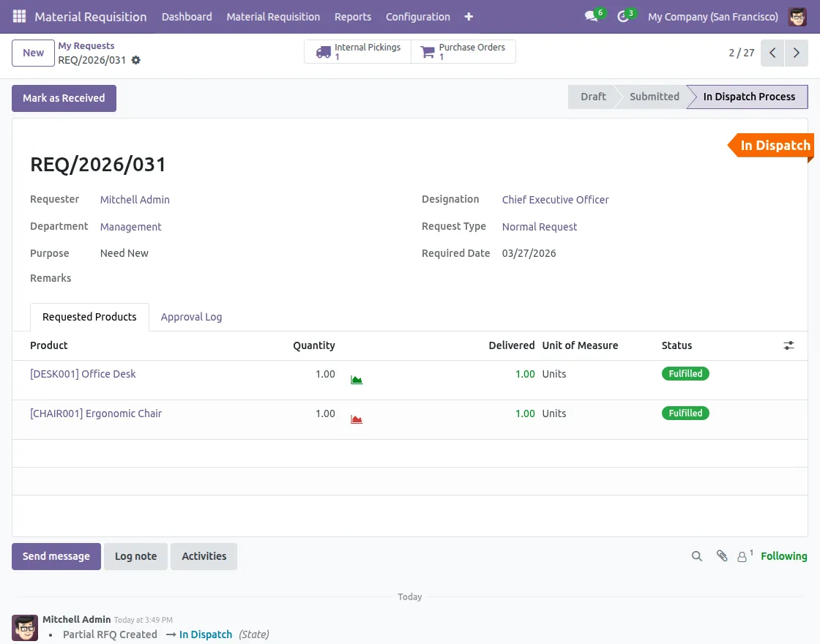Viewport: 820px width, 644px height.
Task: Open the Reports menu
Action: click(353, 16)
